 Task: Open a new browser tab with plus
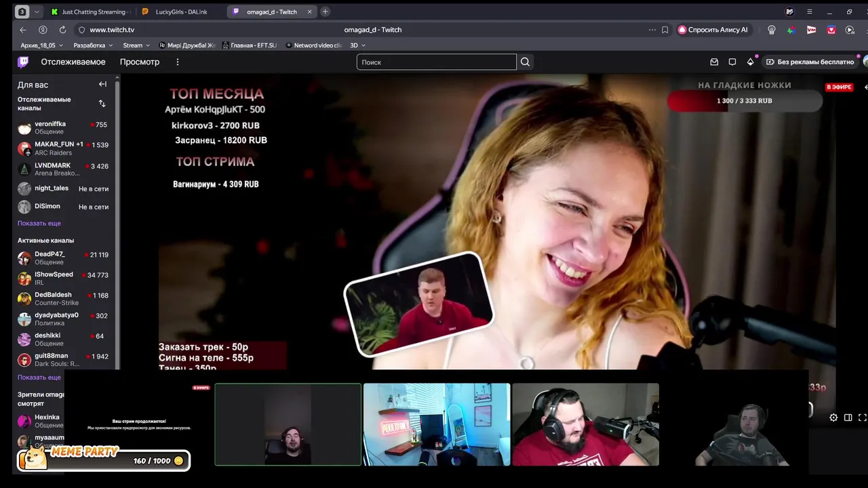click(x=325, y=12)
